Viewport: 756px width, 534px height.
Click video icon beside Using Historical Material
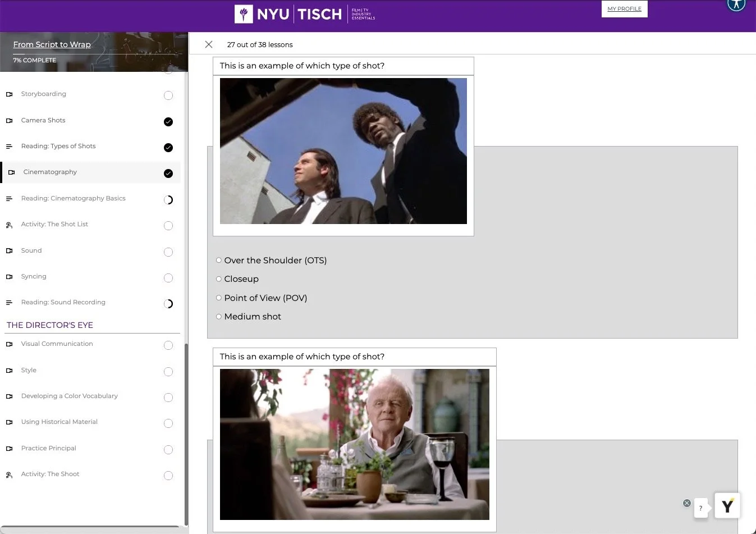pyautogui.click(x=9, y=422)
